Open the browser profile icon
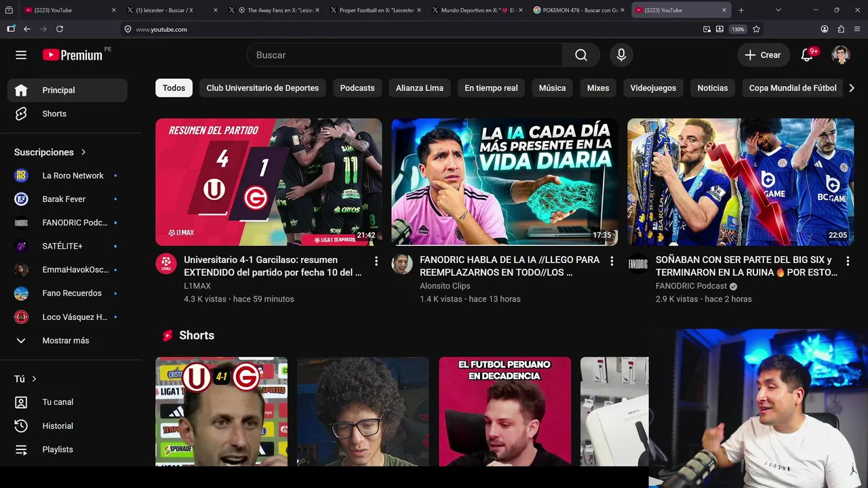The image size is (868, 488). [825, 29]
